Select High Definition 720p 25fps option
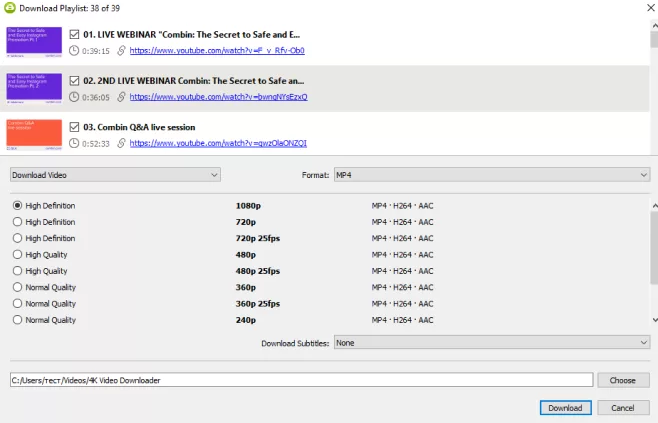The image size is (658, 423). (x=17, y=238)
